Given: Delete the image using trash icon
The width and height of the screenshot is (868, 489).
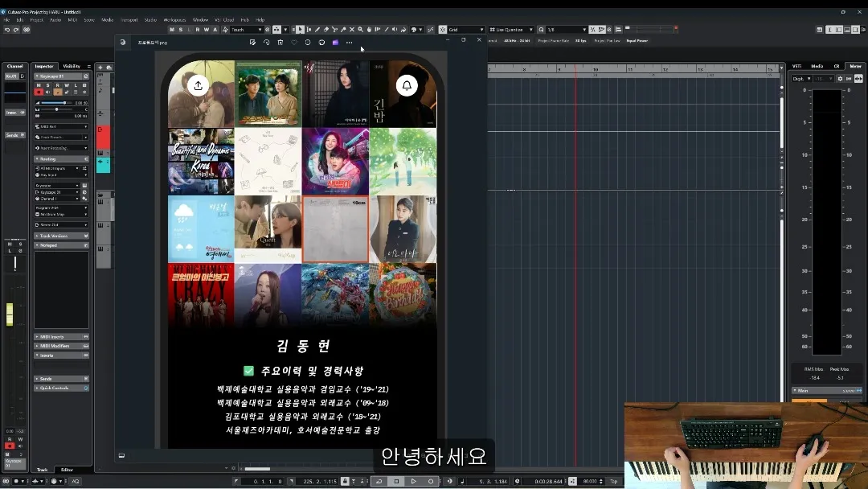Looking at the screenshot, I should click(x=280, y=42).
